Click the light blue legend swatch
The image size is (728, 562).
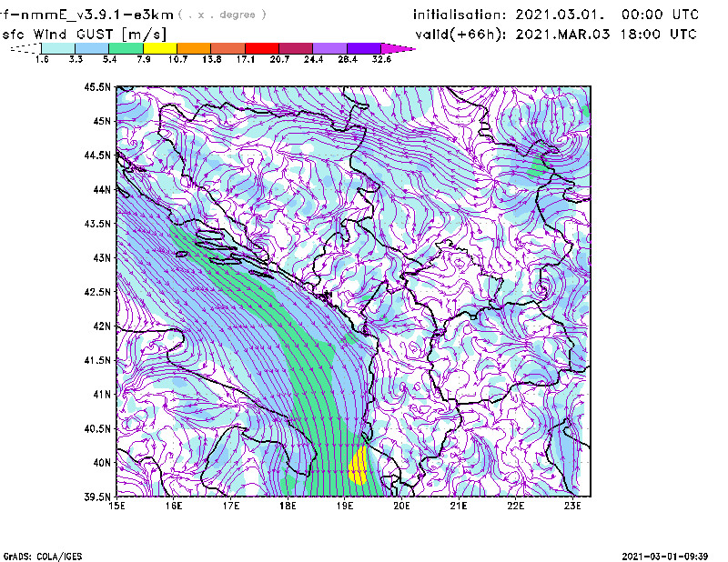click(x=92, y=48)
